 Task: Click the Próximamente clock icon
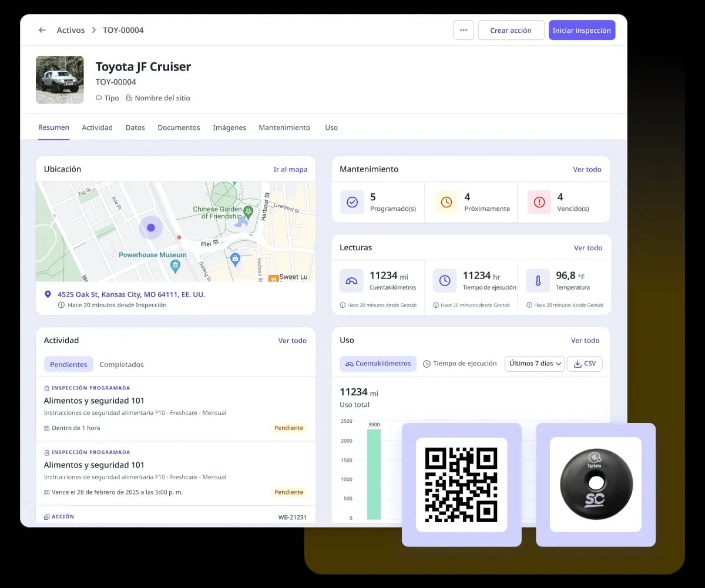[x=446, y=202]
